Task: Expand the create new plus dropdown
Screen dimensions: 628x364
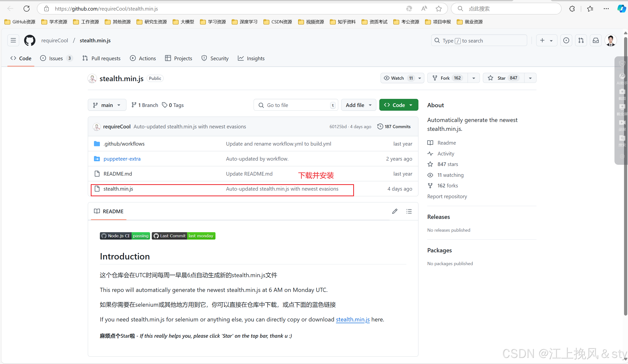Action: [x=546, y=40]
